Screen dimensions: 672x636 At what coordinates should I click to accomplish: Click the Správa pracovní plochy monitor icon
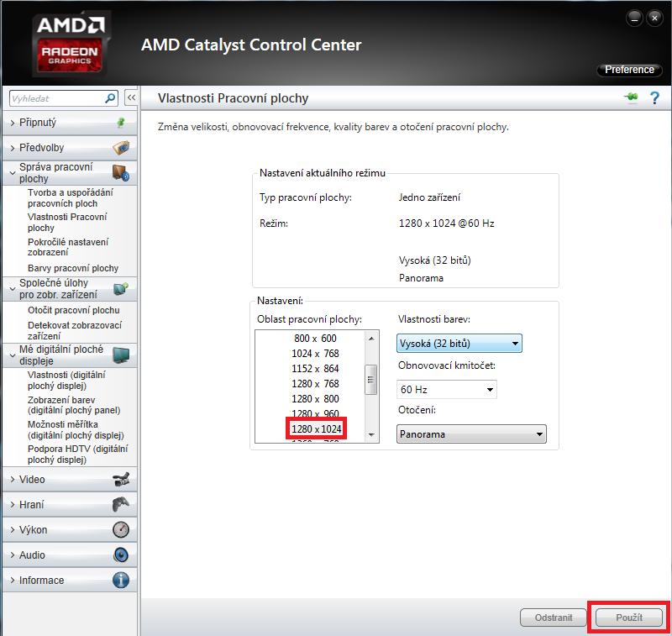pyautogui.click(x=121, y=173)
